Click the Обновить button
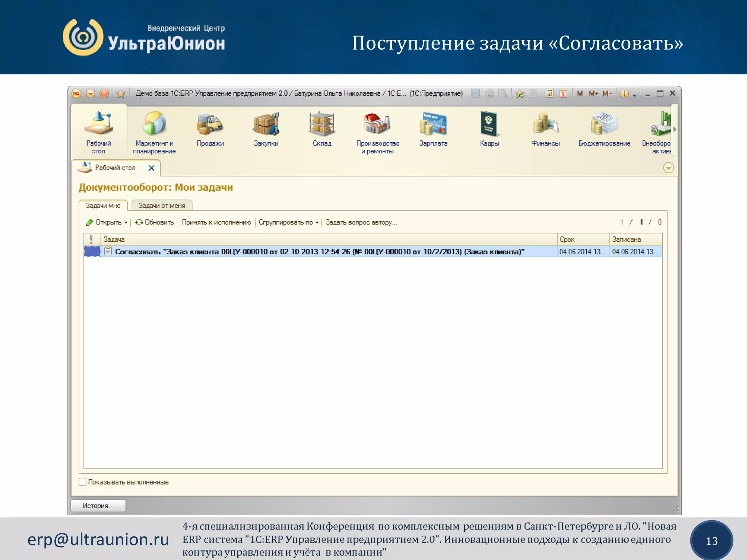 click(155, 222)
